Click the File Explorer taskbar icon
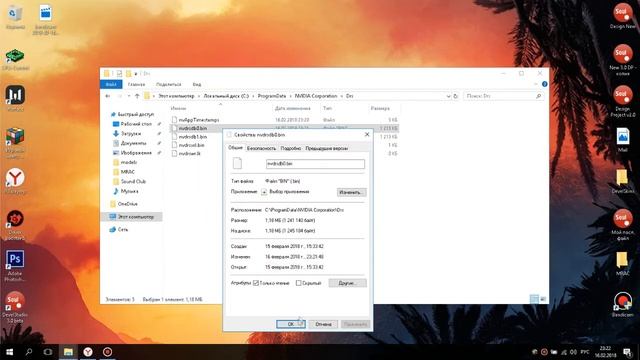 [68, 352]
